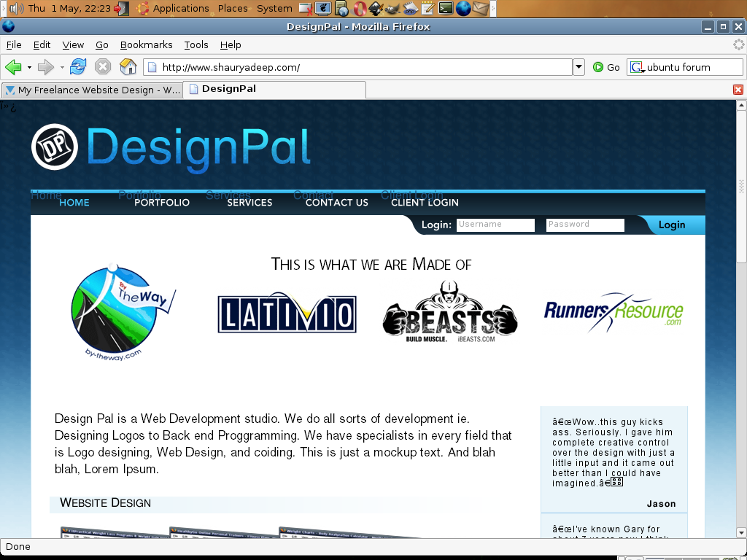Click the green Go button
The height and width of the screenshot is (560, 747).
(x=606, y=67)
